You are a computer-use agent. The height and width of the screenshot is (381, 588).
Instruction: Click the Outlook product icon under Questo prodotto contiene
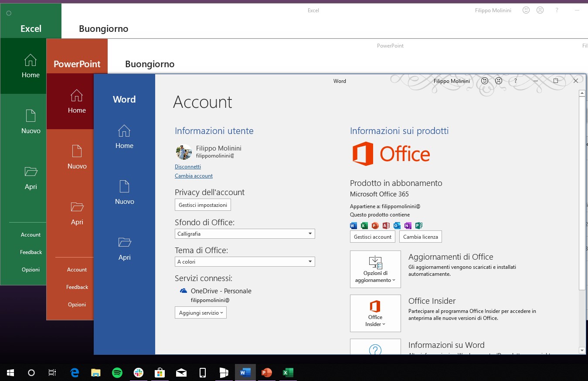pyautogui.click(x=397, y=226)
